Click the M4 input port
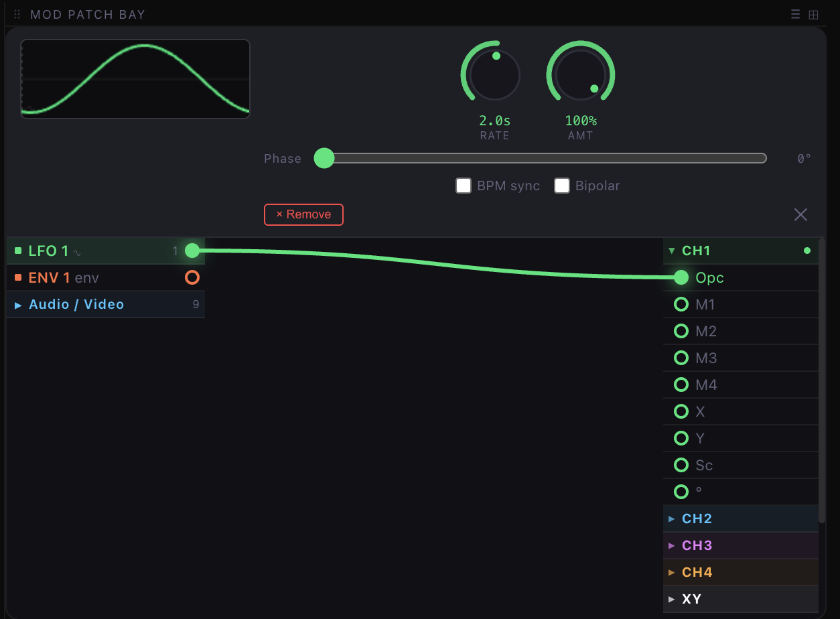840x619 pixels. coord(681,385)
